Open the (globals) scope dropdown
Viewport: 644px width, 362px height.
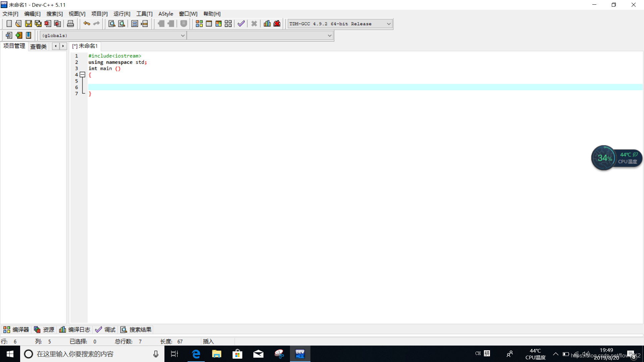coord(113,36)
